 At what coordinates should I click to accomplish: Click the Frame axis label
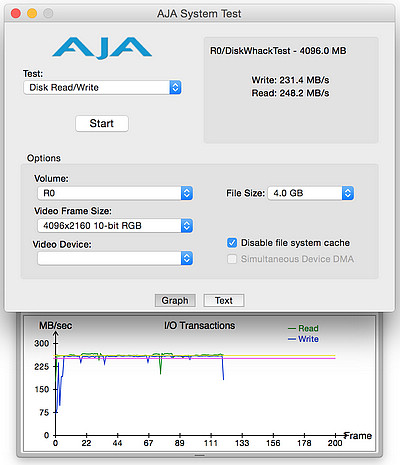pyautogui.click(x=358, y=436)
